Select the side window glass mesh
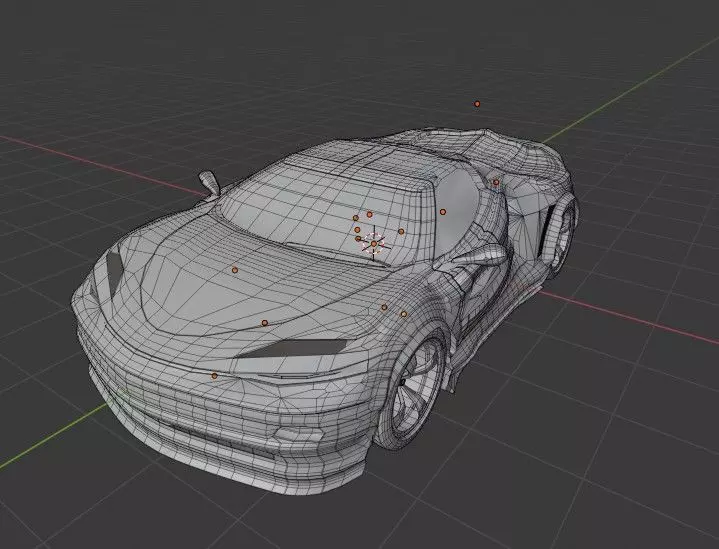The image size is (719, 549). tap(456, 213)
